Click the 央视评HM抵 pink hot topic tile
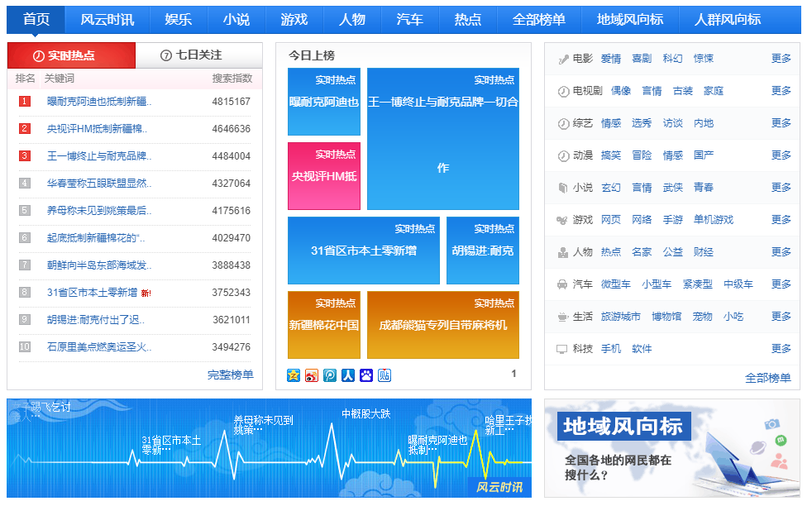Screen dimensions: 812x506 click(323, 177)
